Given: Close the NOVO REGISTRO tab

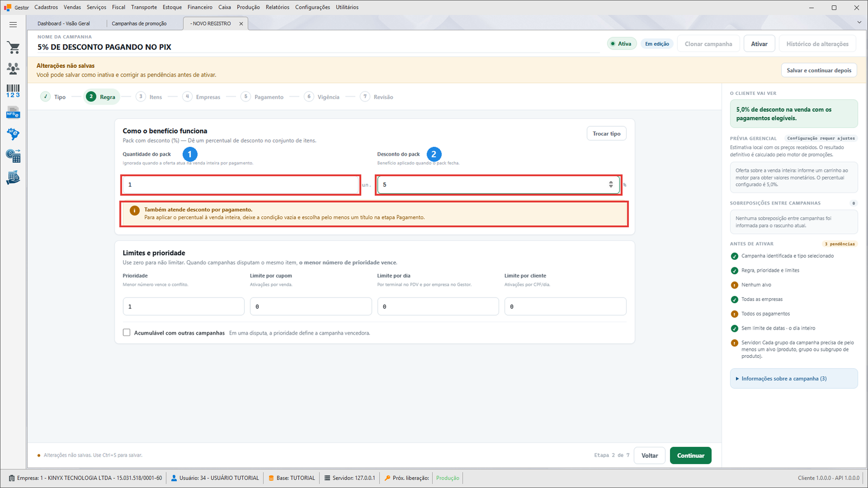Looking at the screenshot, I should tap(241, 23).
